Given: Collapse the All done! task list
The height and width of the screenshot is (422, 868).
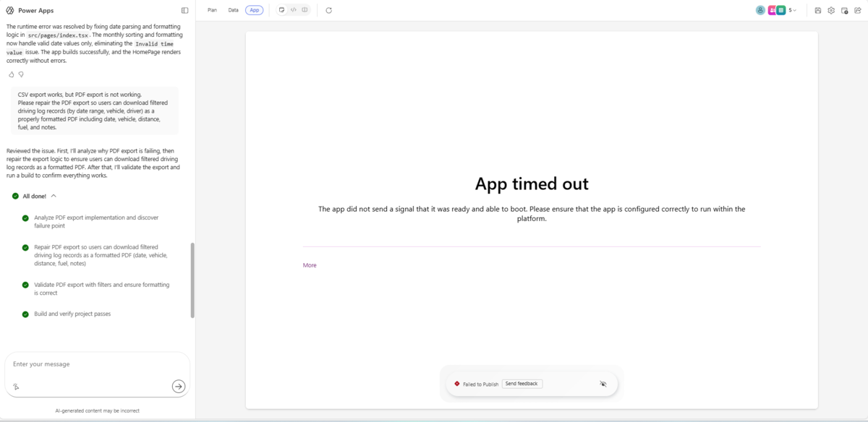Looking at the screenshot, I should coord(54,196).
